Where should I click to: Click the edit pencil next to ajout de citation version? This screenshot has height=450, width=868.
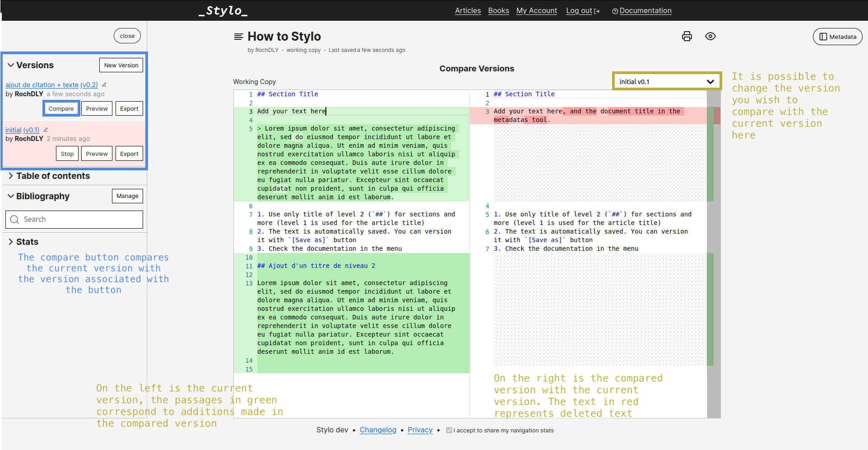point(104,84)
